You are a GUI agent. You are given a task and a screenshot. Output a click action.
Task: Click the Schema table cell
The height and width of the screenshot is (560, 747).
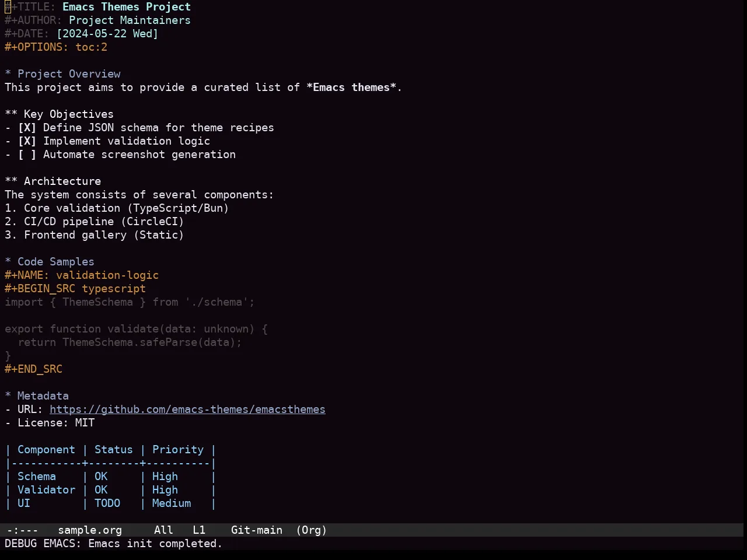coord(37,477)
